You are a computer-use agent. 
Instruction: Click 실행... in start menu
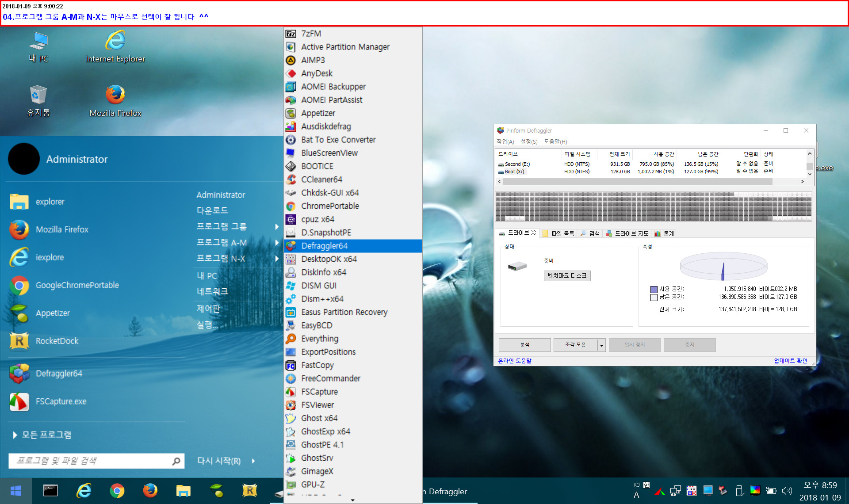[207, 325]
